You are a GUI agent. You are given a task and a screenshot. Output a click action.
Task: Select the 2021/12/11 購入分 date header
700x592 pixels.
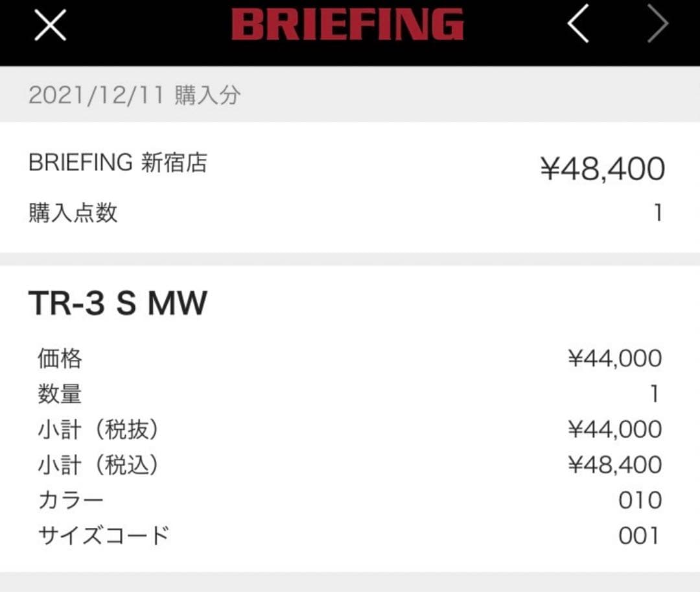[x=133, y=95]
